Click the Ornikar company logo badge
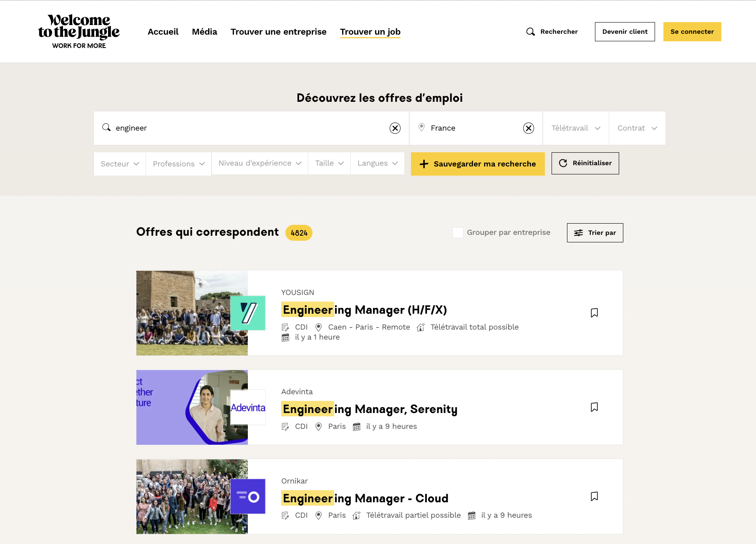 248,496
